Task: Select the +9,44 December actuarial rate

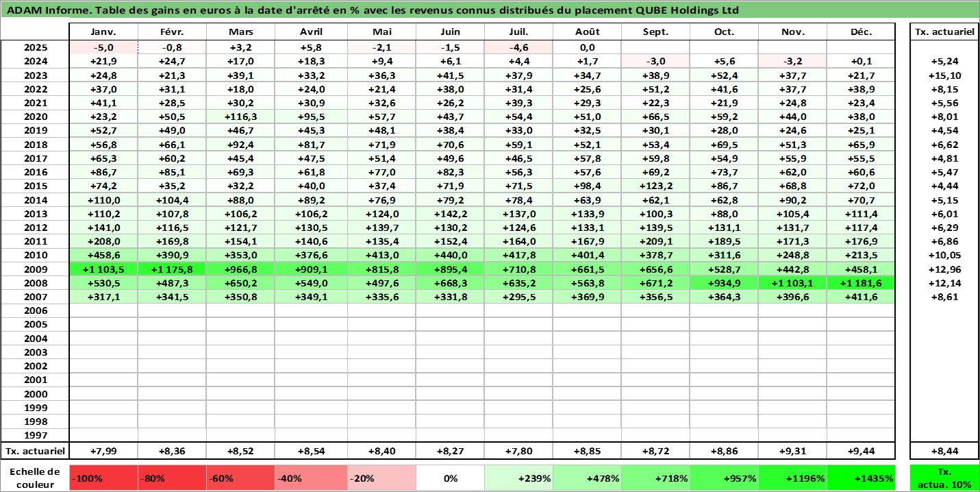Action: (861, 451)
